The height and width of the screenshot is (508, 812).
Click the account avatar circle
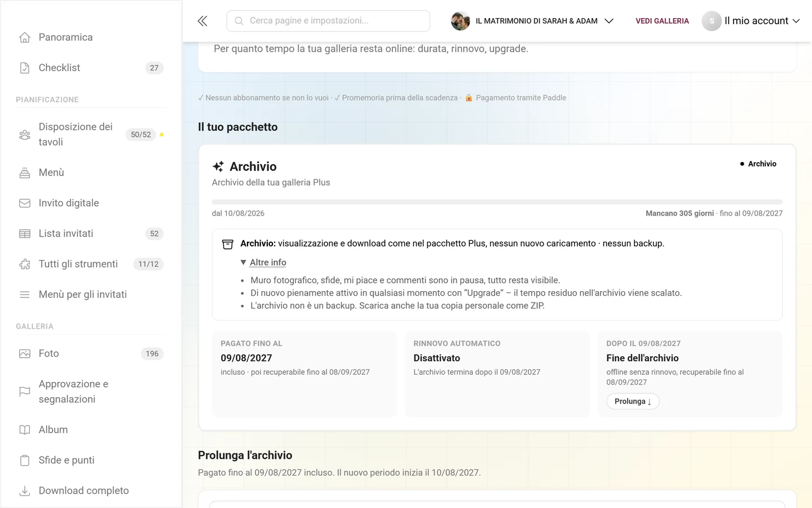[712, 21]
